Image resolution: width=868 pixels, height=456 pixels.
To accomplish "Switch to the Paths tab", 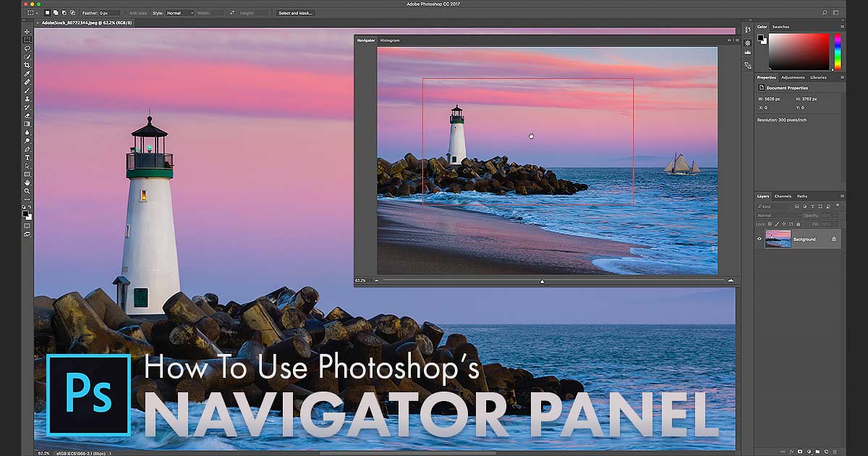I will tap(802, 196).
